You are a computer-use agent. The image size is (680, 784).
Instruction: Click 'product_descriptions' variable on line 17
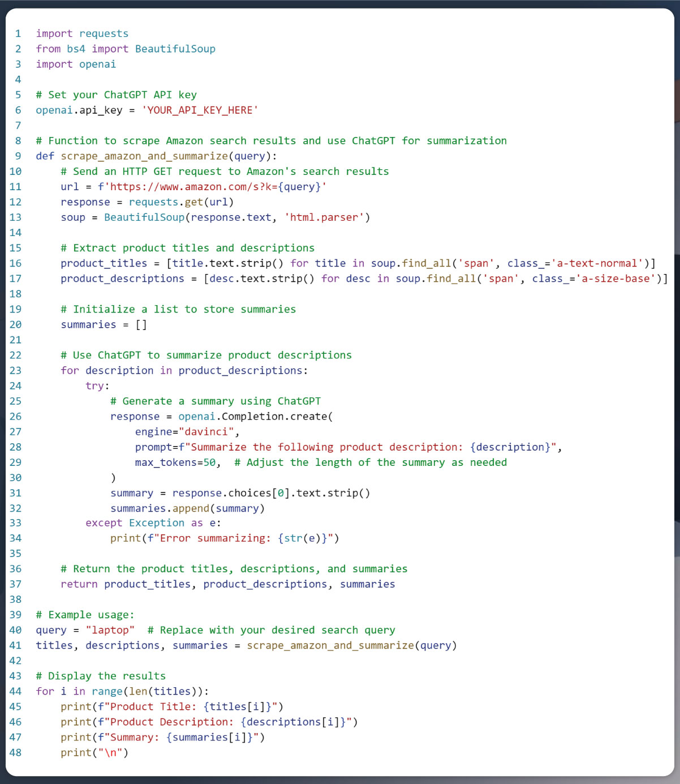[122, 278]
